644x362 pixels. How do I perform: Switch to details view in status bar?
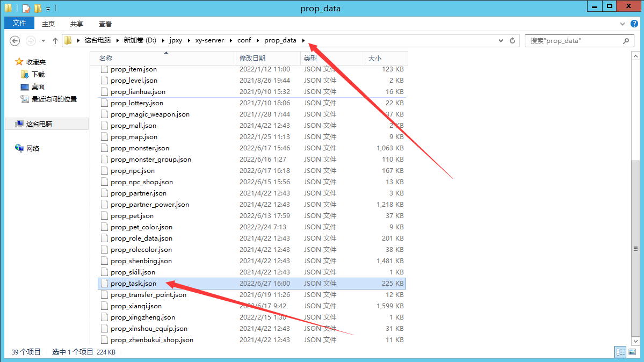point(621,352)
